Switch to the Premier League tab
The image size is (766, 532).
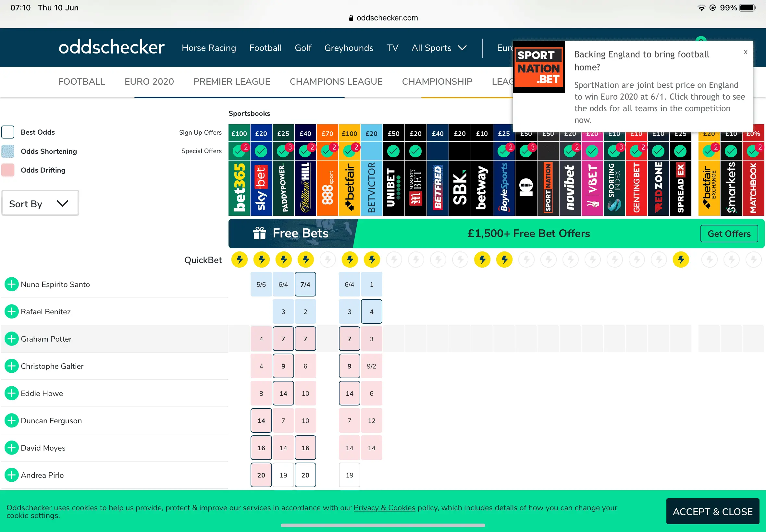[x=232, y=82]
